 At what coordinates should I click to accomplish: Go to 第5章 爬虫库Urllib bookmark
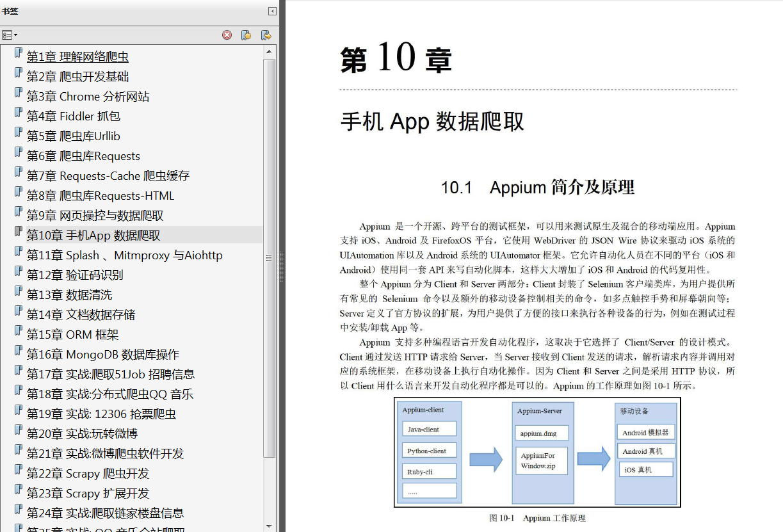pos(74,136)
